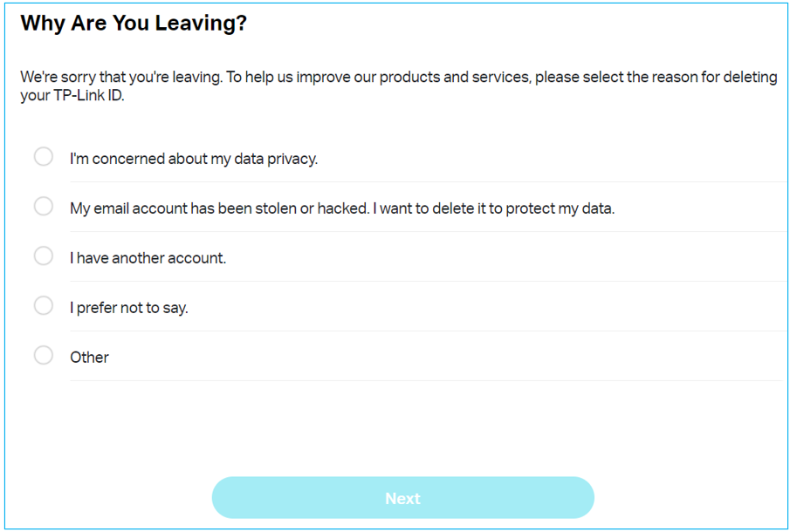Viewport: 790px width, 532px height.
Task: Select the "I prefer not to say" radio button
Action: coord(43,305)
